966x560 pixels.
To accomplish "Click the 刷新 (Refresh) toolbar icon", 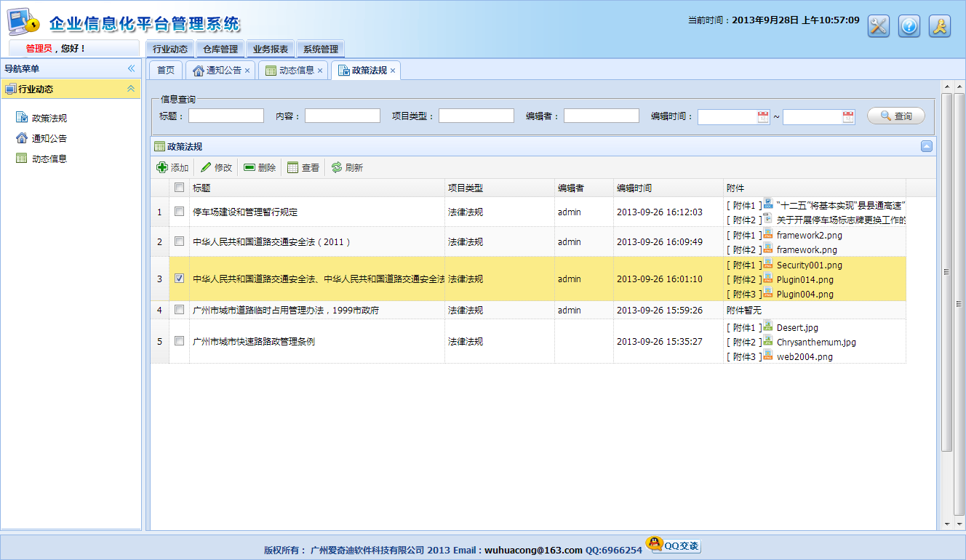I will point(347,167).
